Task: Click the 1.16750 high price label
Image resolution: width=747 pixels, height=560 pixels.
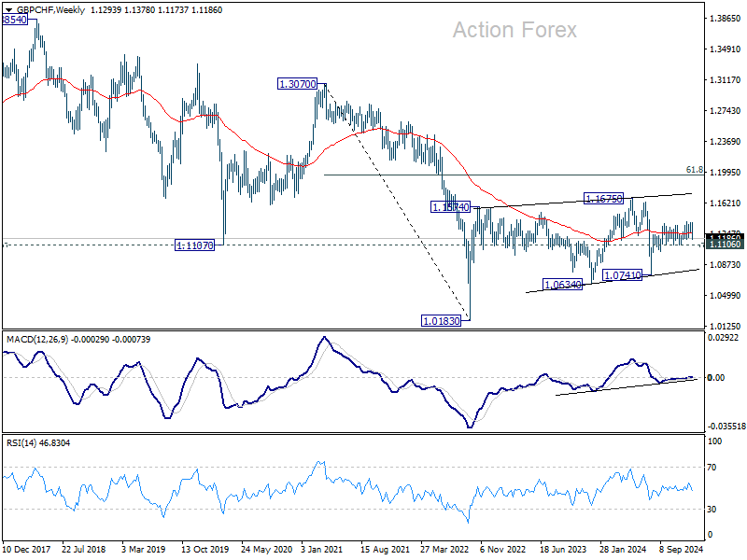Action: pos(603,199)
